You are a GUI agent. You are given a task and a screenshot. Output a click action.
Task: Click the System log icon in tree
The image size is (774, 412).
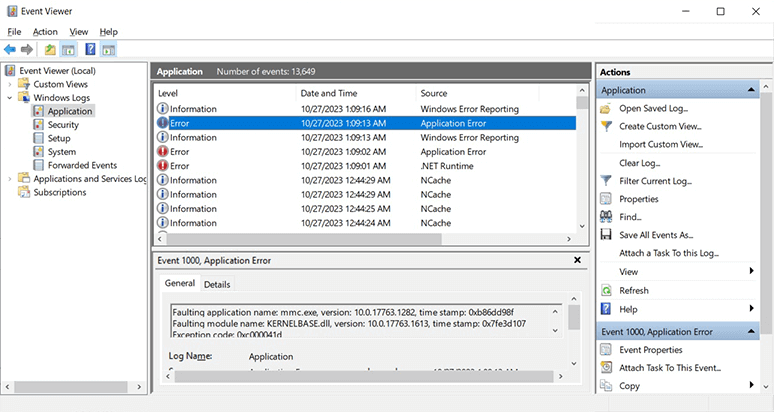[x=38, y=151]
